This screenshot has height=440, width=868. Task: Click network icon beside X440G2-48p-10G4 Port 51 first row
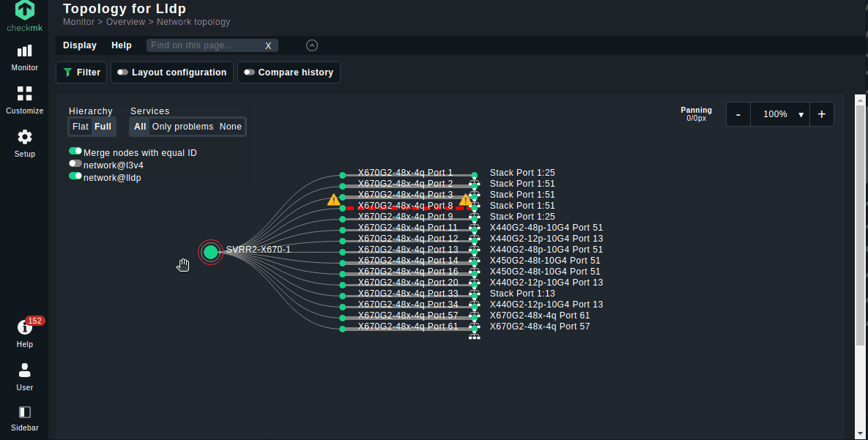pos(475,237)
